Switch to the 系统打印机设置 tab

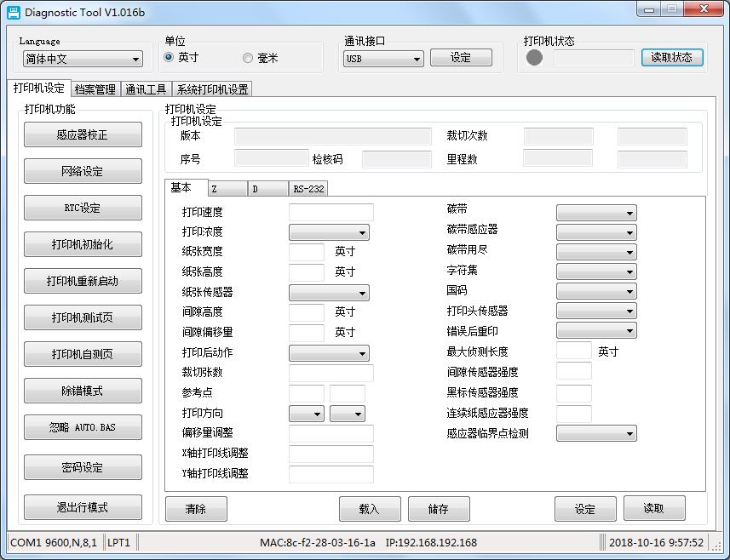pyautogui.click(x=209, y=89)
